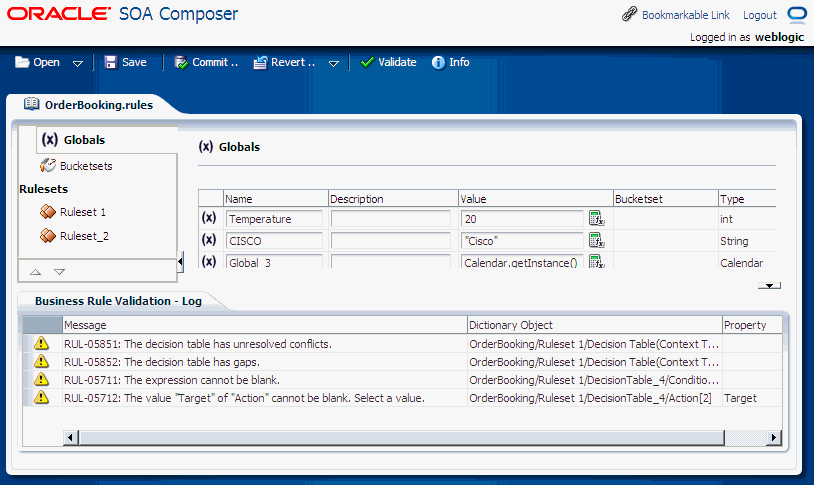Click warning icon for RUL-05851 message
This screenshot has height=485, width=814.
(x=41, y=343)
